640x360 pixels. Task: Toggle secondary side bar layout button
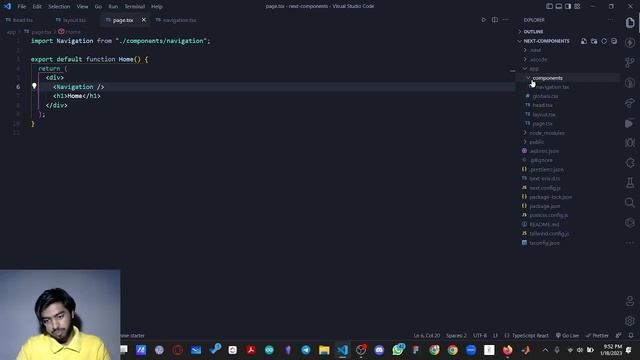[568, 6]
